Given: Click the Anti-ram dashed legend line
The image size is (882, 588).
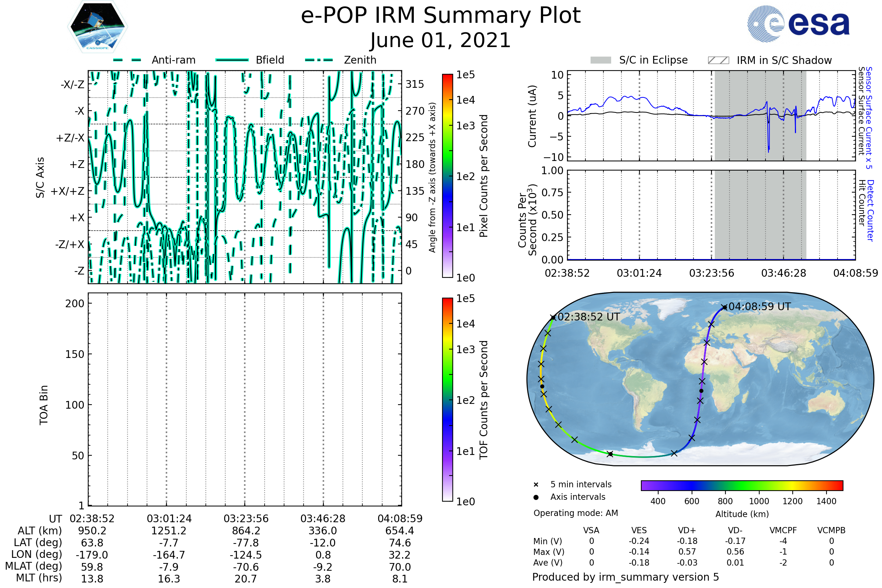Looking at the screenshot, I should 127,60.
